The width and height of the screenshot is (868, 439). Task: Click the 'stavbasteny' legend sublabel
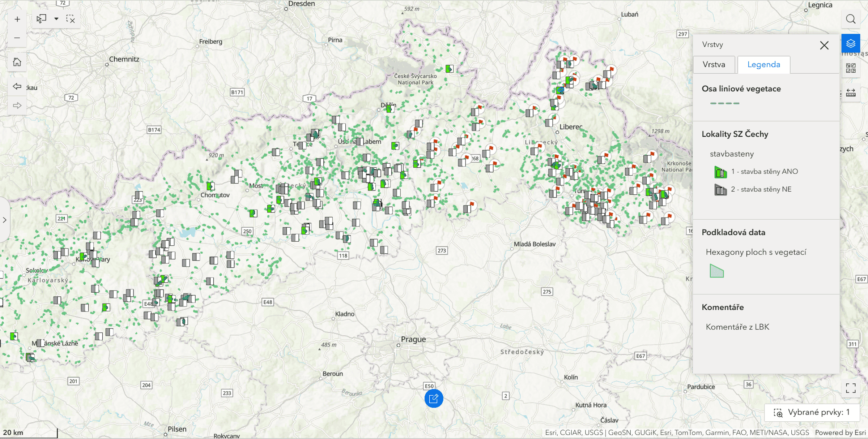732,154
